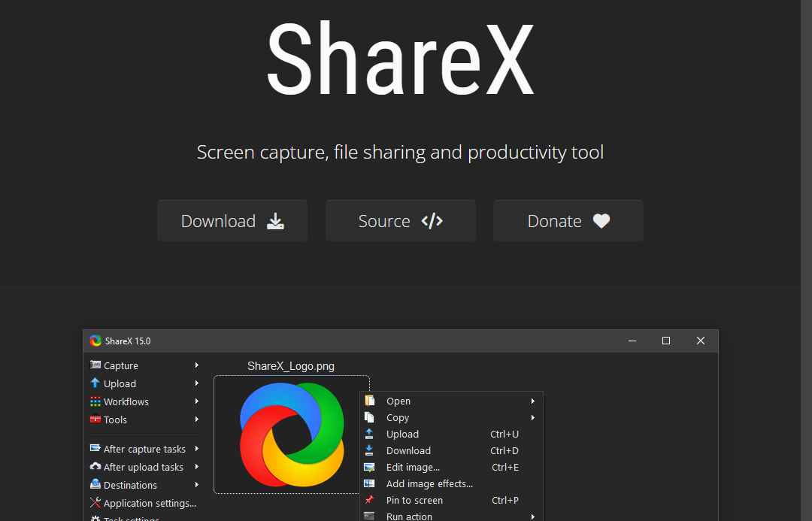812x521 pixels.
Task: Choose Add image effects... in context menu
Action: pyautogui.click(x=429, y=484)
